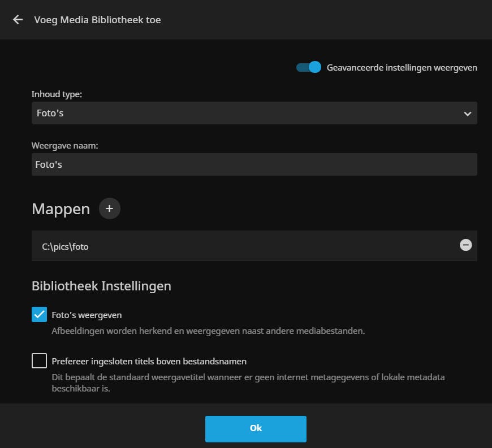Click the 'Geavanceerde instellingen weergeven' label text
Viewport: 492px width, 448px height.
click(402, 68)
